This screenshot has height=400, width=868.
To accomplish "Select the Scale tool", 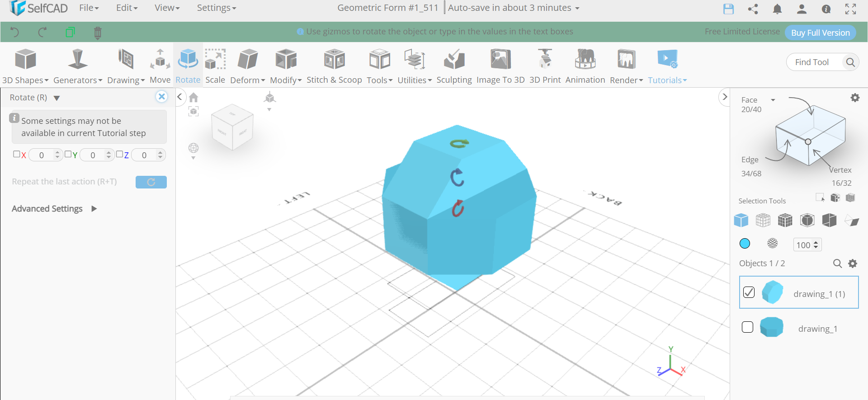I will 215,66.
